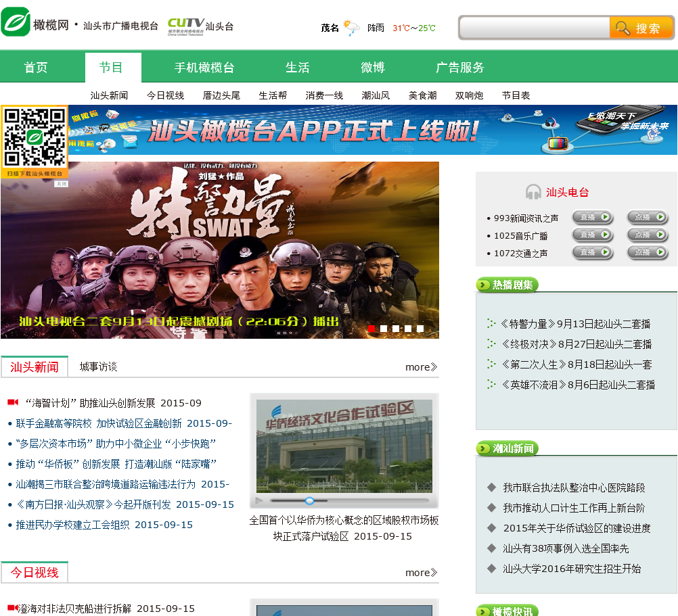Screen dimensions: 678x616
Task: Open 节目表 sub-menu item
Action: [x=516, y=95]
